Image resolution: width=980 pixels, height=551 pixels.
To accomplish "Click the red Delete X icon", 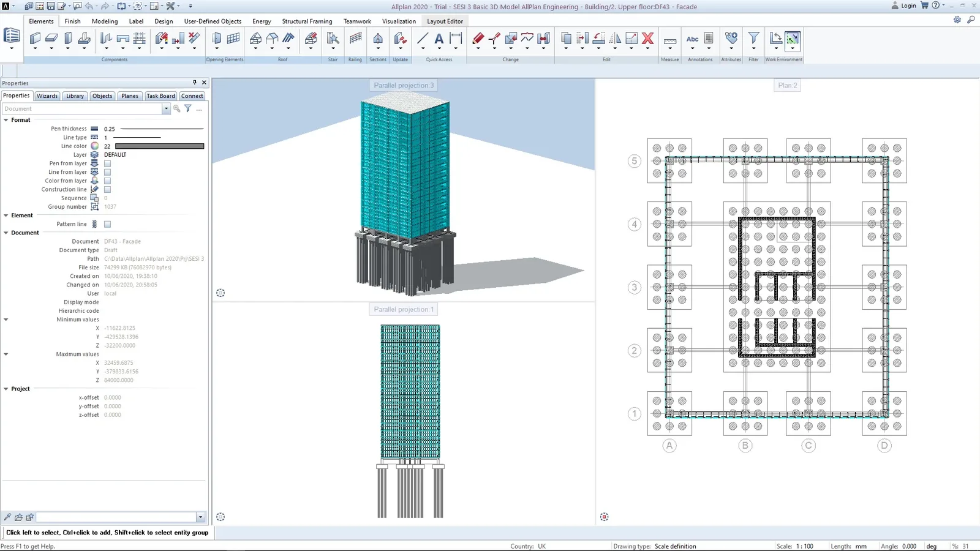I will pos(648,39).
